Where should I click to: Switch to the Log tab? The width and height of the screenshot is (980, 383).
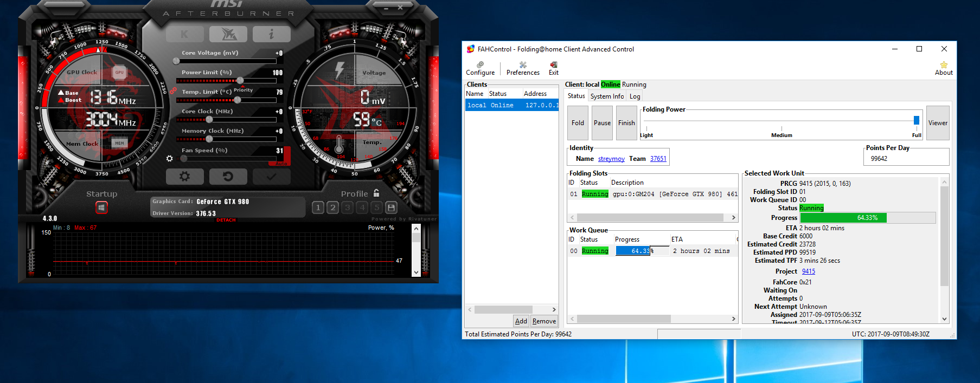[x=635, y=96]
